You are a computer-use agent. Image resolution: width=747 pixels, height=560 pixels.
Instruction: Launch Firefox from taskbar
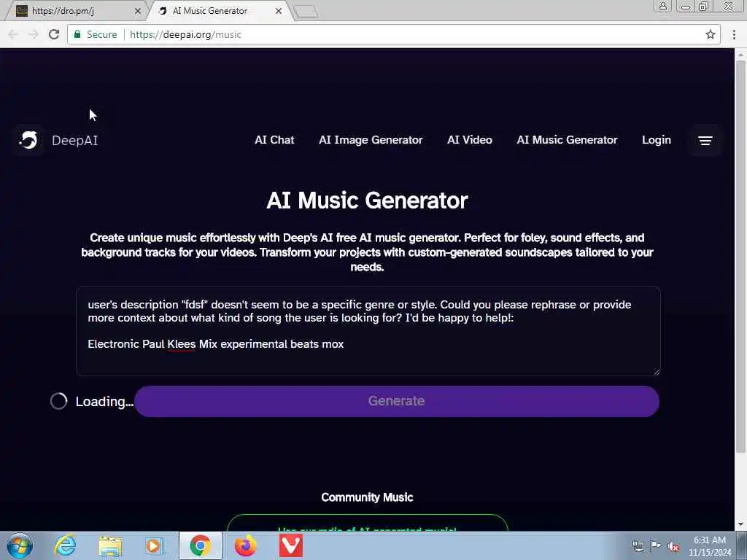[245, 545]
